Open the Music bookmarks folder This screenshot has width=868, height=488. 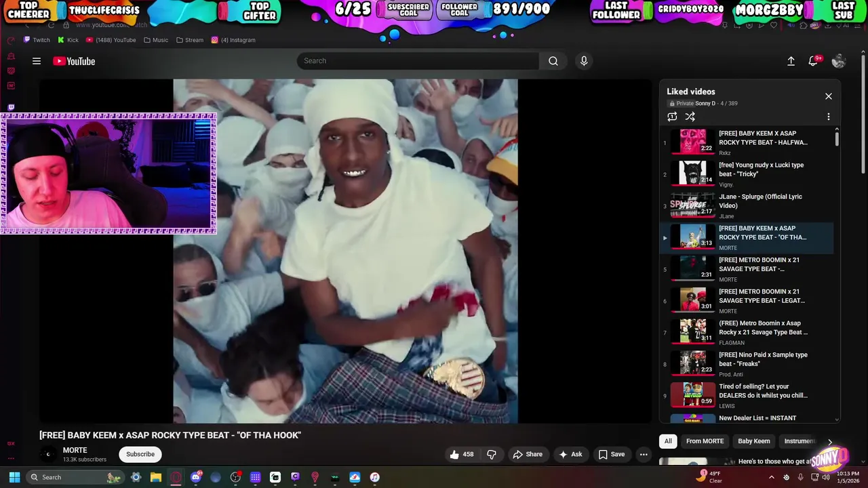[x=156, y=40]
